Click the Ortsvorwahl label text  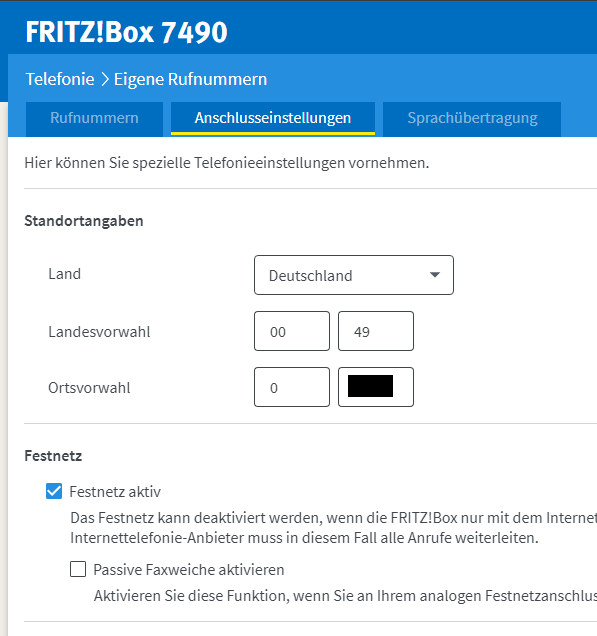click(x=89, y=388)
